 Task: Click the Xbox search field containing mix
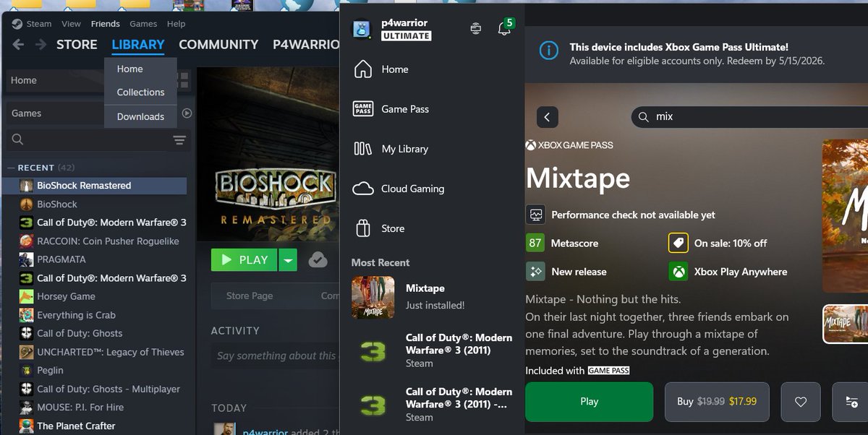749,116
